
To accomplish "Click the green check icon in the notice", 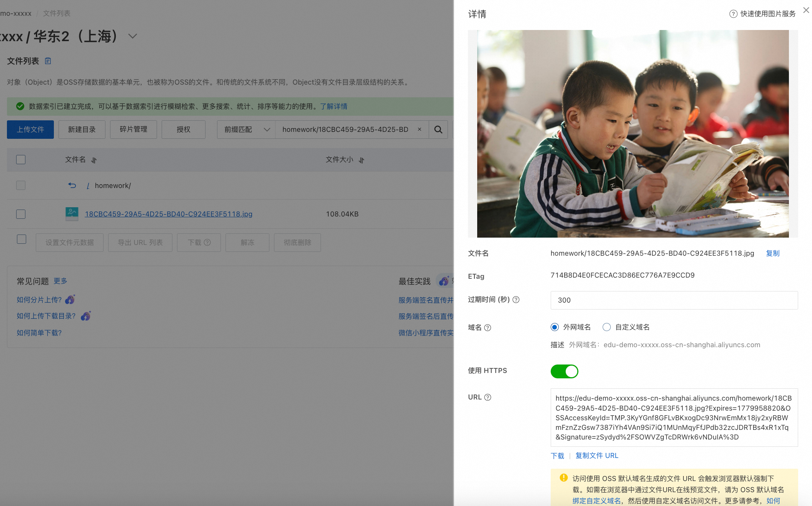I will pyautogui.click(x=20, y=106).
